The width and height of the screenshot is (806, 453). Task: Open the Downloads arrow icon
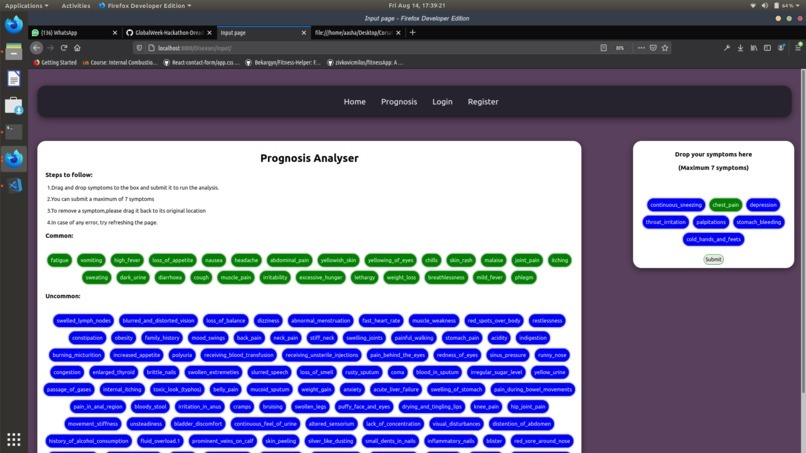click(740, 48)
